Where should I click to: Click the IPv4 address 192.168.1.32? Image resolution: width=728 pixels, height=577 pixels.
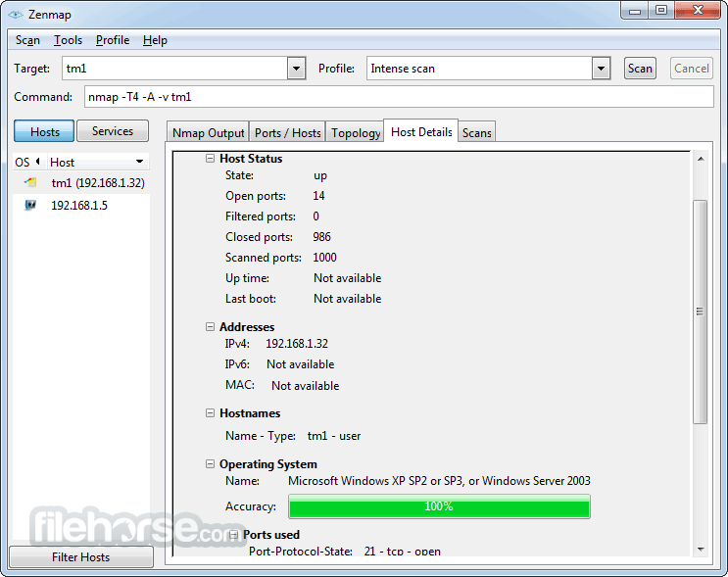(297, 344)
